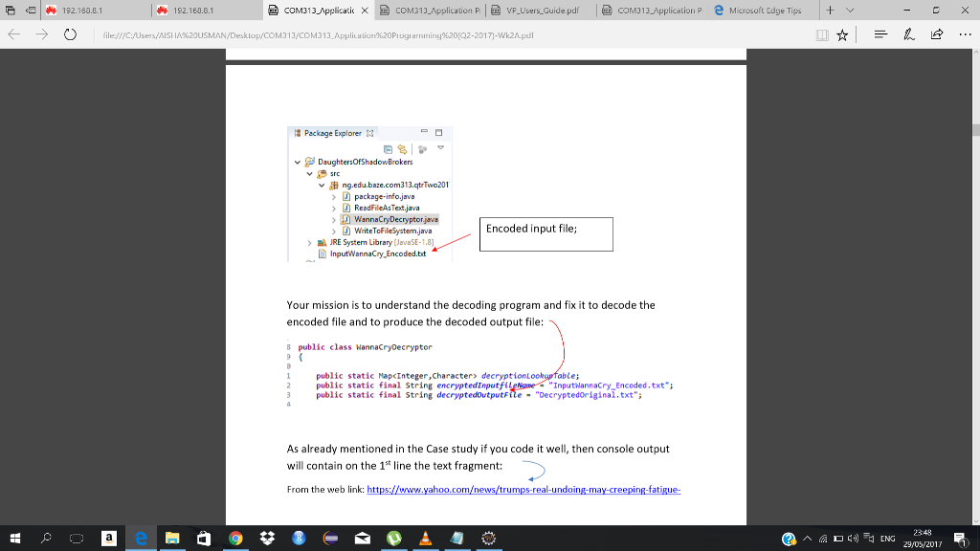Viewport: 980px width, 551px height.
Task: Expand the JRE System Library node
Action: (x=309, y=241)
